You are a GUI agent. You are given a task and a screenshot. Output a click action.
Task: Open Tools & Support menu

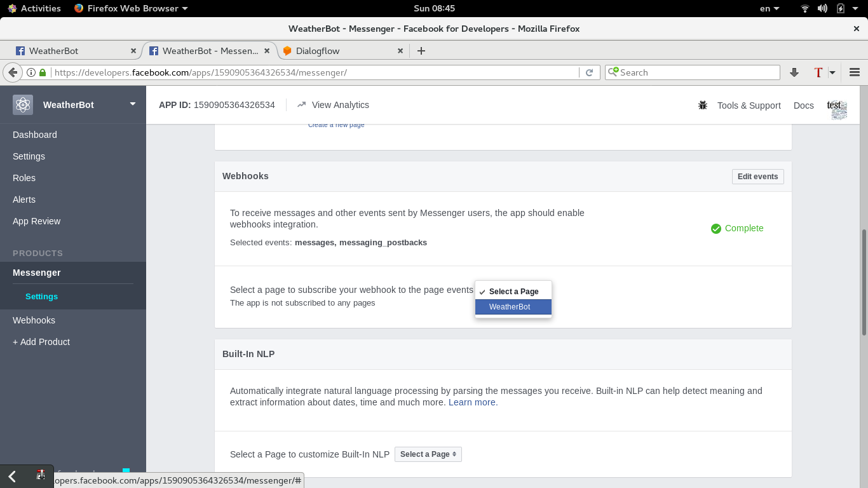coord(749,105)
